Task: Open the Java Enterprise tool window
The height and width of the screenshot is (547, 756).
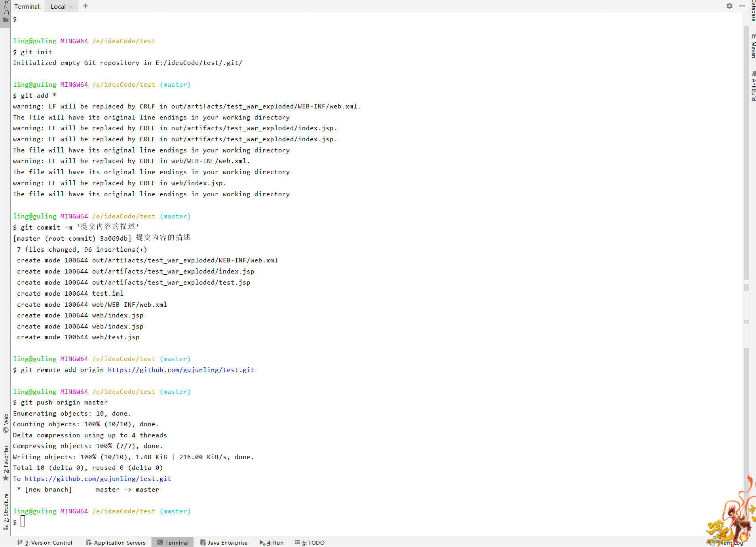Action: point(224,542)
